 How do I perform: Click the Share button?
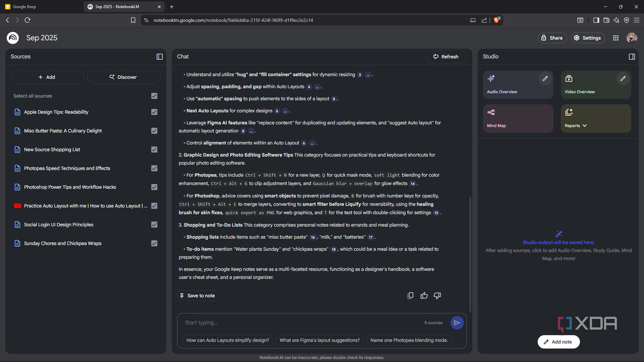click(552, 38)
